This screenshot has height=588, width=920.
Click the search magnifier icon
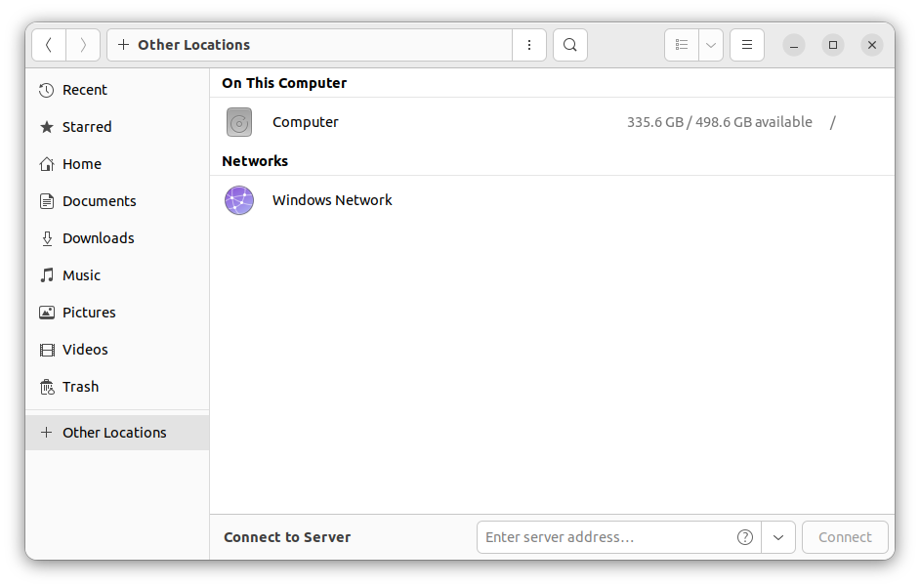(x=569, y=45)
